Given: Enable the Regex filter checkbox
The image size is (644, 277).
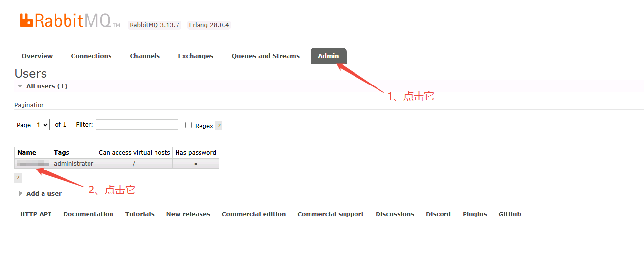Looking at the screenshot, I should 188,125.
